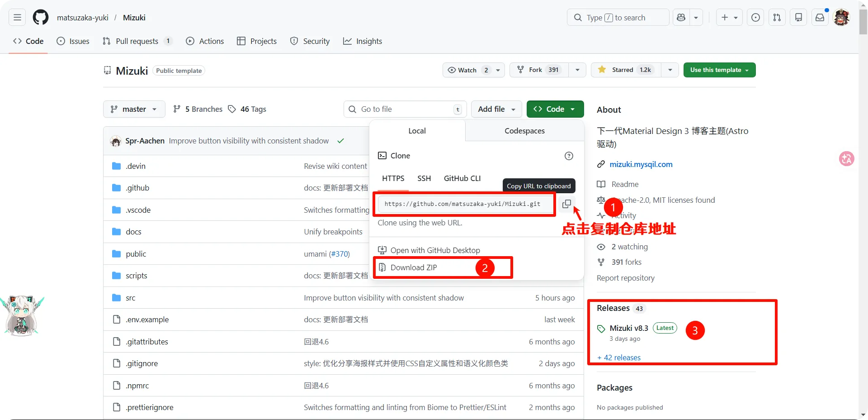
Task: Click the Report repository link
Action: [626, 278]
